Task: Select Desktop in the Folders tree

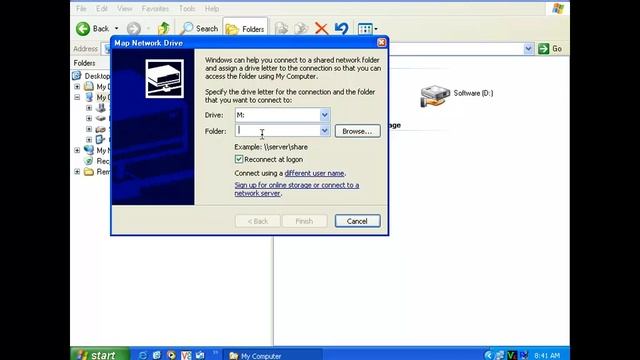Action: [96, 76]
